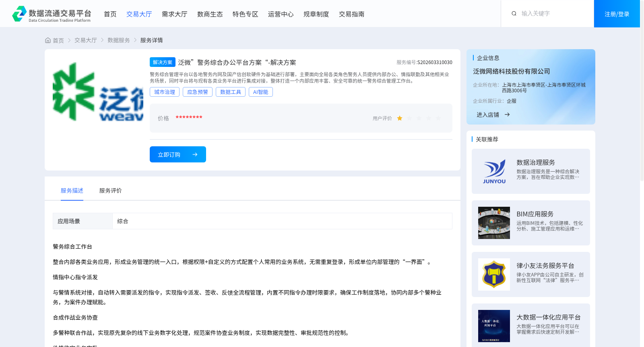Click the 综合 table cell
Image resolution: width=644 pixels, height=347 pixels.
point(282,221)
